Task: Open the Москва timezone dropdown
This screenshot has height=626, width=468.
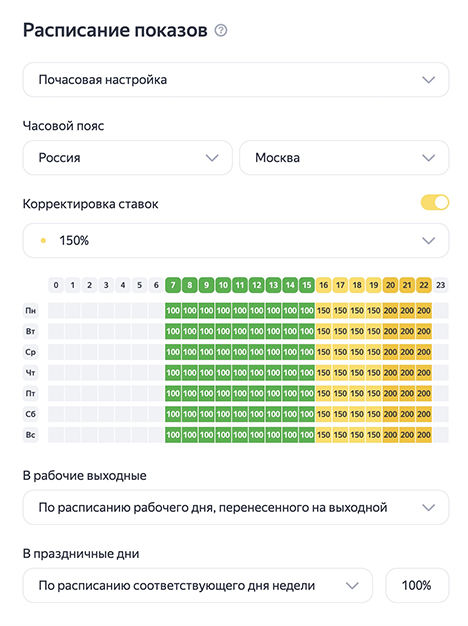Action: (344, 158)
